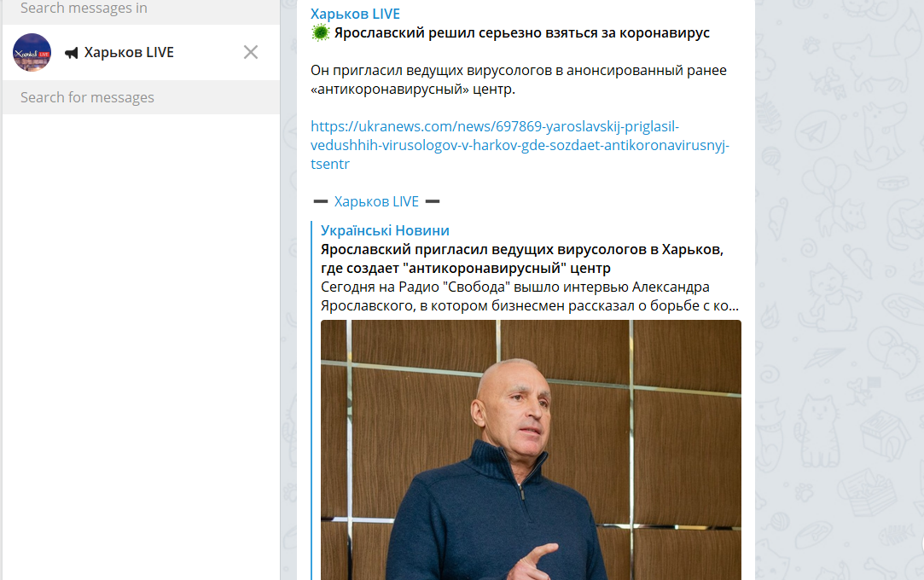The height and width of the screenshot is (580, 924).
Task: Open the Українські Новини preview source
Action: (385, 230)
